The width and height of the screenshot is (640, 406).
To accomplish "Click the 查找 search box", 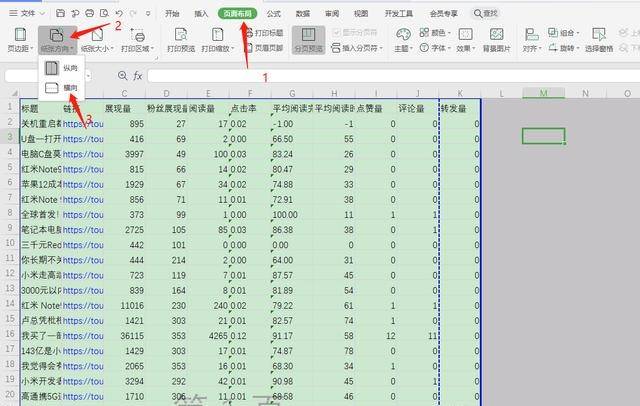I will click(486, 14).
